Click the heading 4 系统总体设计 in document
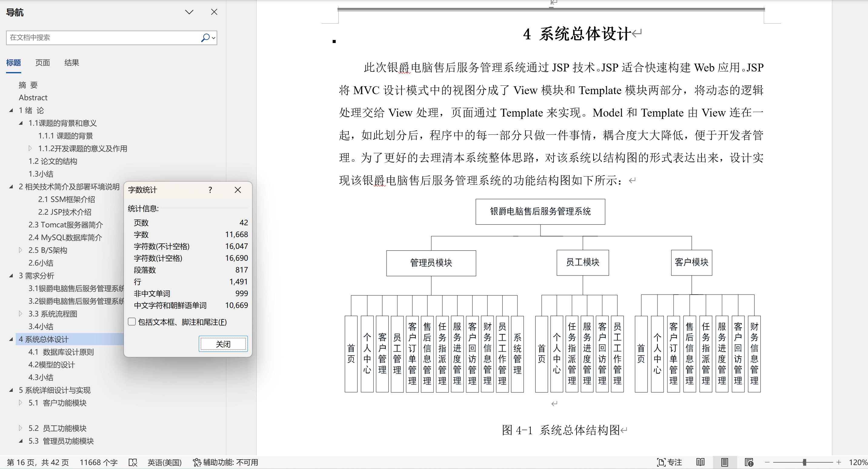 pyautogui.click(x=577, y=34)
